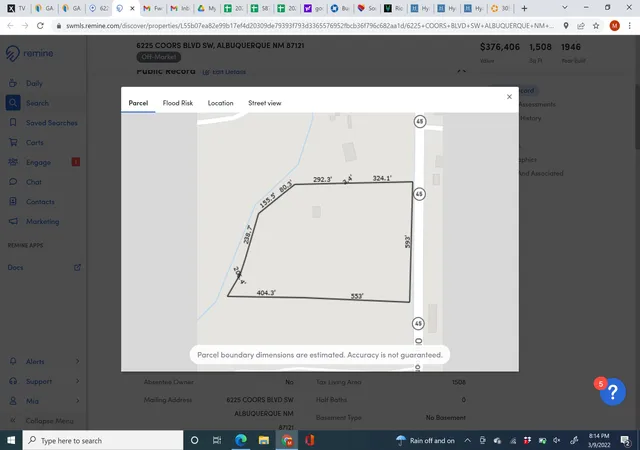The height and width of the screenshot is (450, 640).
Task: Click Collapse Menu in sidebar
Action: [x=49, y=421]
